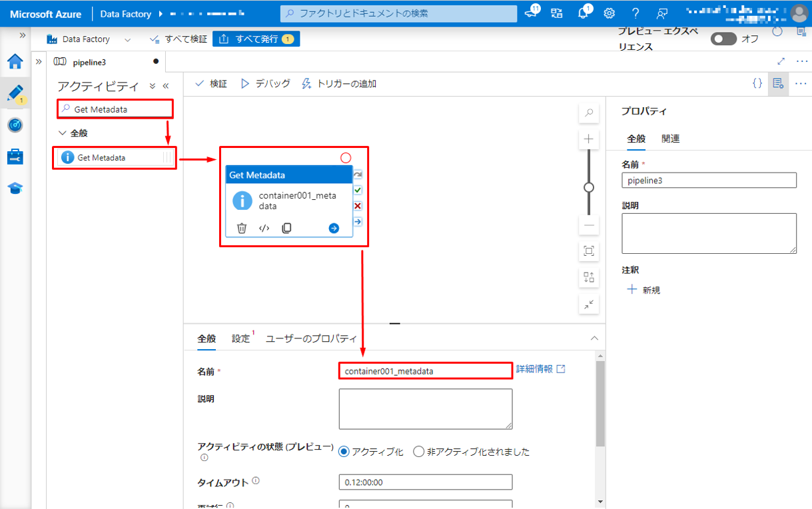Select the アクティブ化 radio button
Screen dimensions: 812x509
[x=344, y=452]
